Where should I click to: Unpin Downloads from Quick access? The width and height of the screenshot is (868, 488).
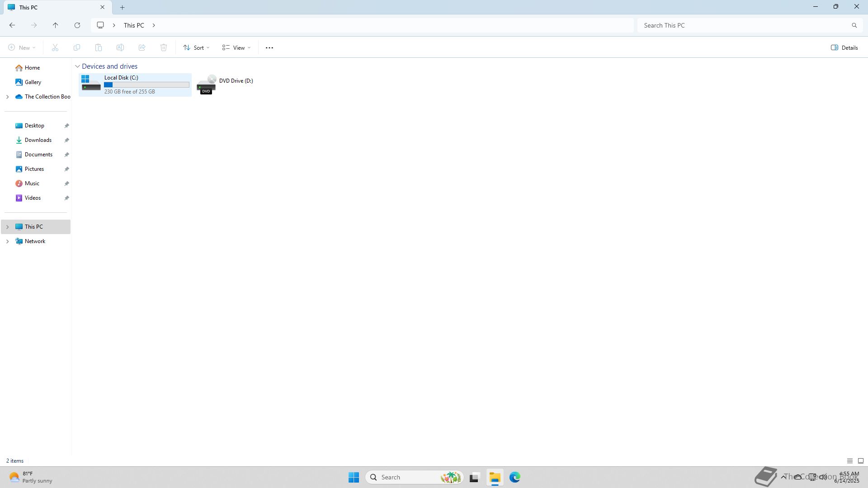pyautogui.click(x=66, y=140)
